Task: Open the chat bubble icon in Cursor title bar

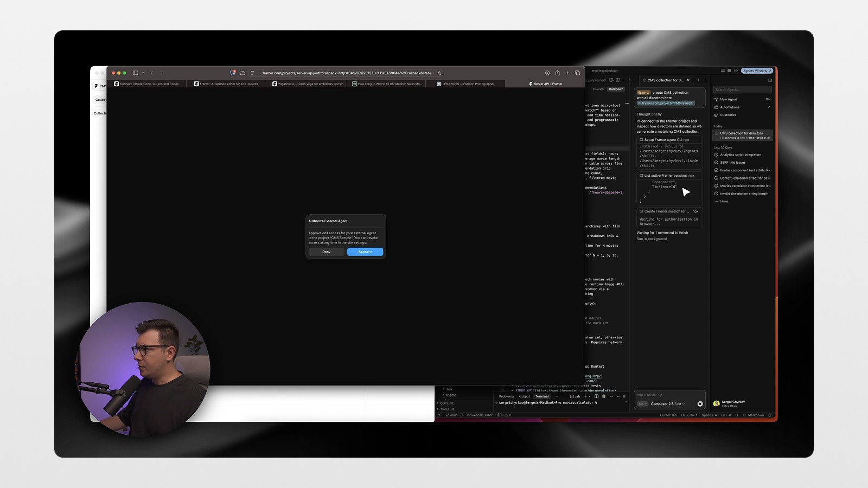Action: (729, 70)
